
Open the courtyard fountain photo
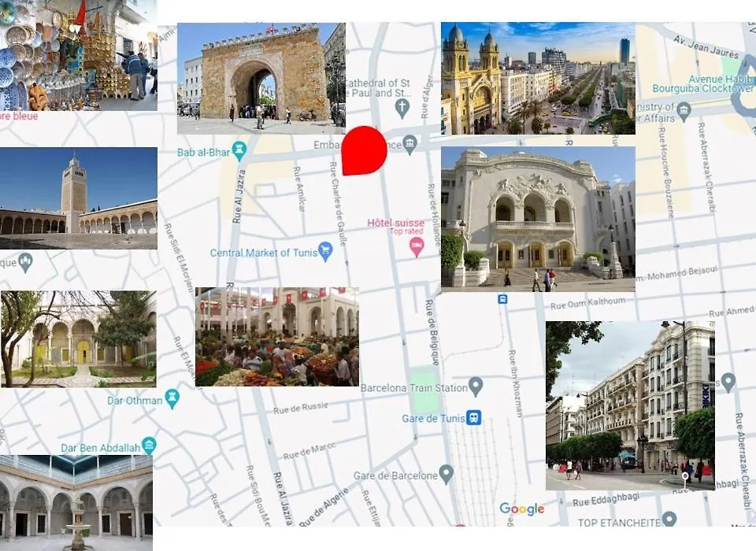click(x=76, y=503)
